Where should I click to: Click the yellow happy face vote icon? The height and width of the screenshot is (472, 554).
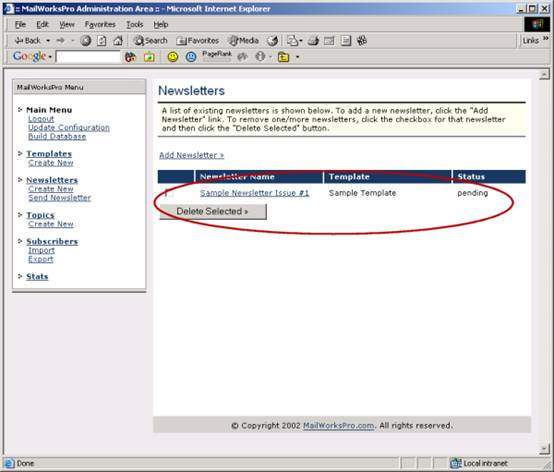tap(173, 57)
